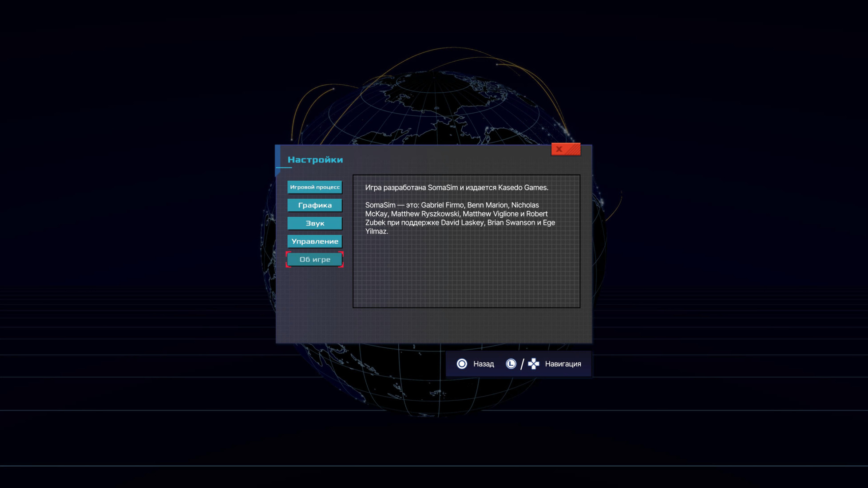Click the Назад label in hint bar
Screen dimensions: 868x488
point(483,364)
